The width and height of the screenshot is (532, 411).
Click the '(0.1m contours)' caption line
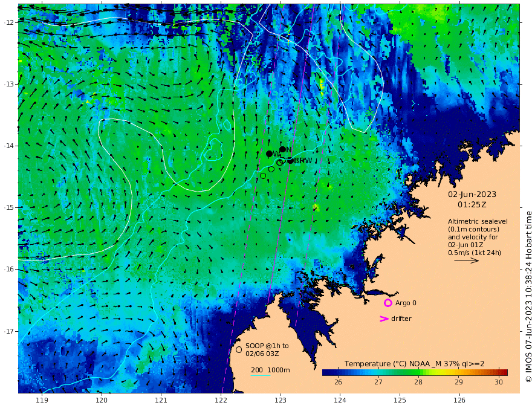point(473,229)
